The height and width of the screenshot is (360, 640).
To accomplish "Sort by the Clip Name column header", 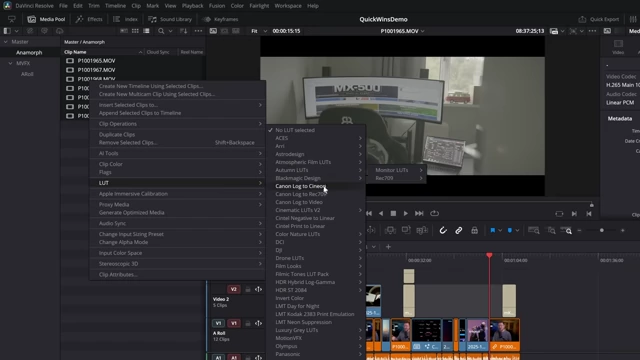I will [x=75, y=52].
